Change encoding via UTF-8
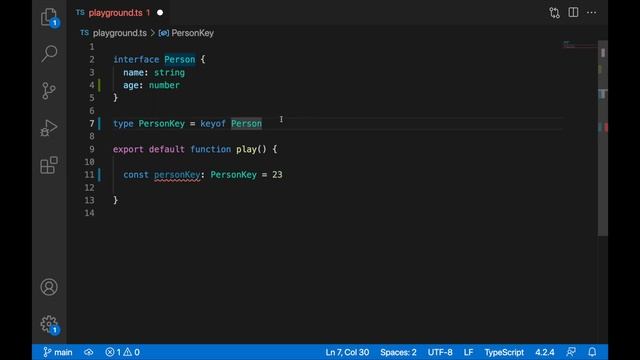This screenshot has height=360, width=640. click(x=440, y=352)
